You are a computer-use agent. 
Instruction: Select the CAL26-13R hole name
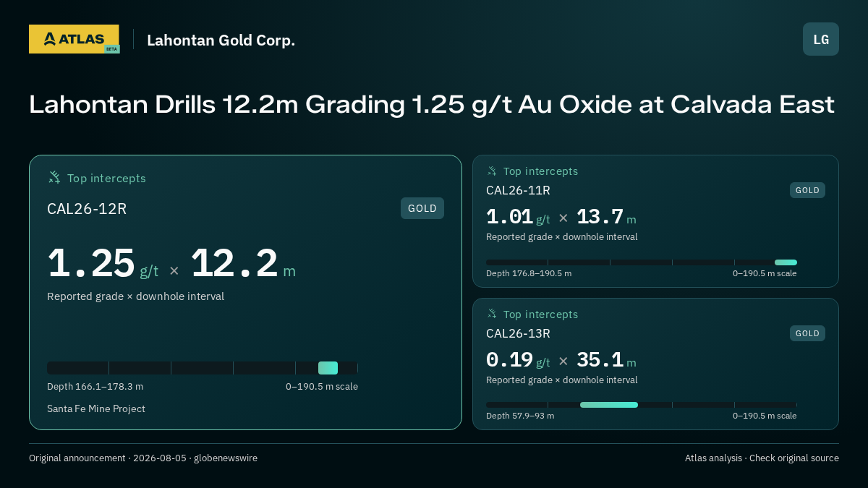pos(518,333)
